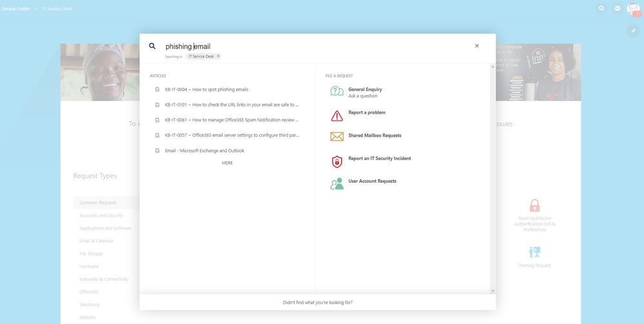The image size is (644, 324).
Task: Select Networks & Connectivity in background sidebar
Action: click(x=104, y=279)
